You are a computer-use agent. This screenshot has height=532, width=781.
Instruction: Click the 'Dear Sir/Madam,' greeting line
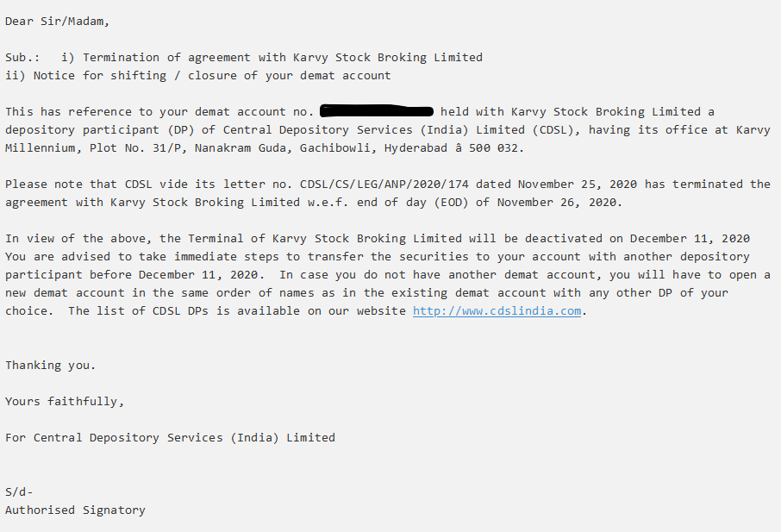click(x=57, y=22)
